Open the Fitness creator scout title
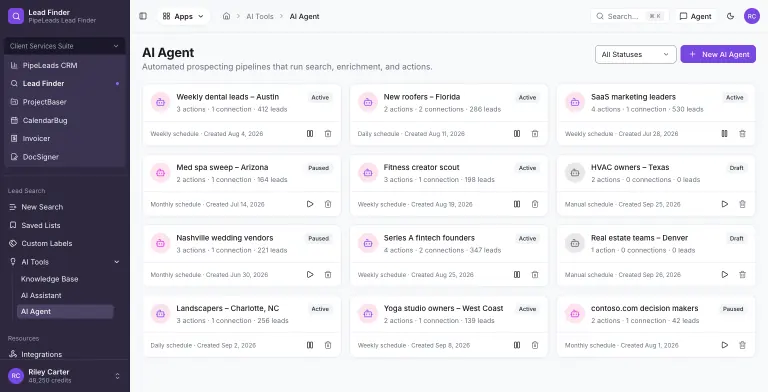768x392 pixels. click(421, 168)
